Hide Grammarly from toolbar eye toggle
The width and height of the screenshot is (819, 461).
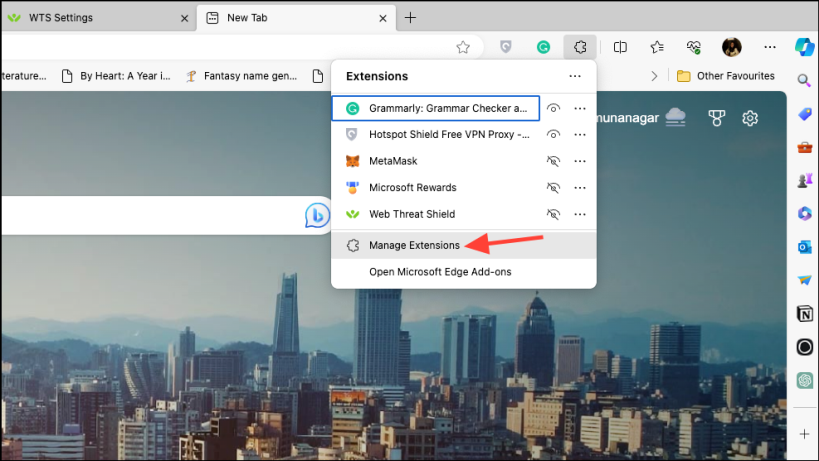pyautogui.click(x=553, y=108)
